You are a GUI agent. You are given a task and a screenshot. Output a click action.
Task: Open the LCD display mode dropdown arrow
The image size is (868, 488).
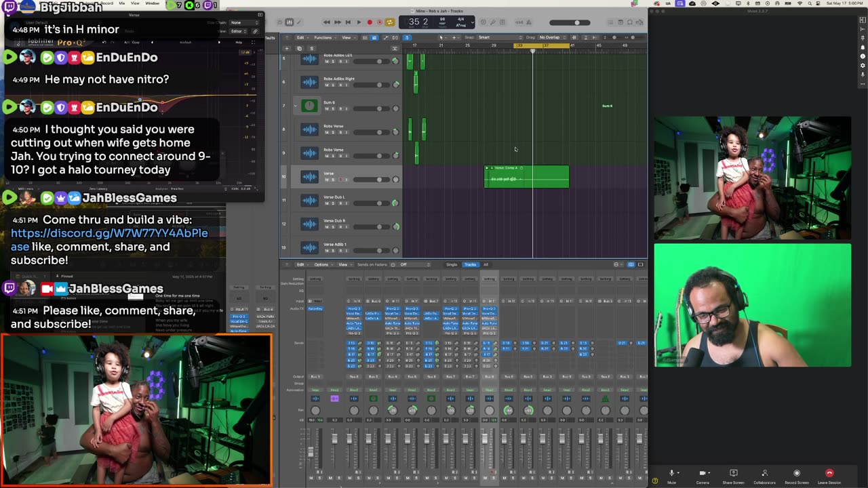(x=473, y=22)
